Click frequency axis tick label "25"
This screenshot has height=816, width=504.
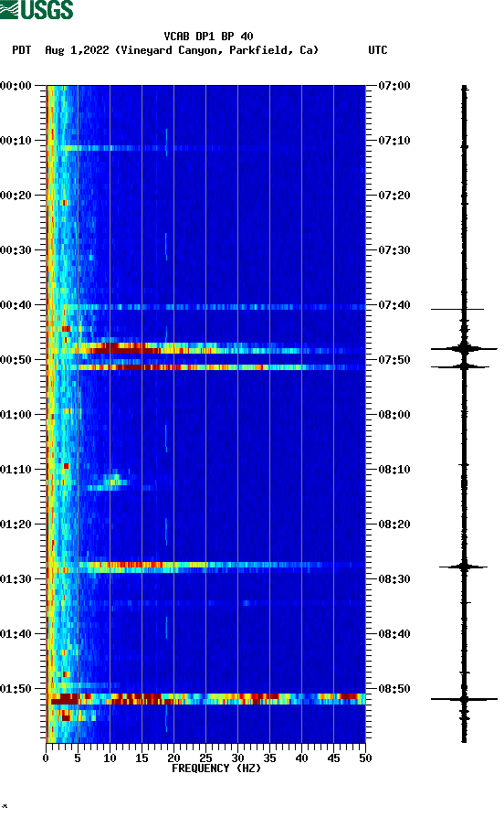point(205,758)
